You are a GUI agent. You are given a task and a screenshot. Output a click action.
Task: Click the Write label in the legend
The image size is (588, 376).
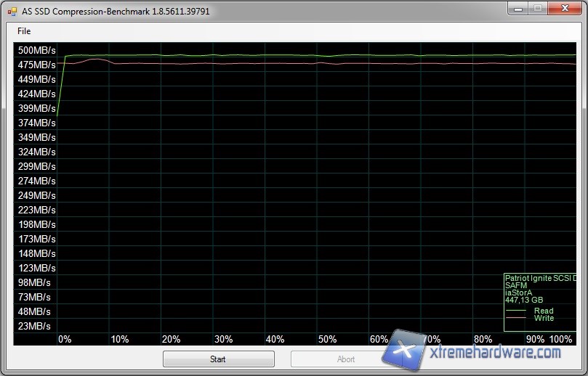point(544,318)
